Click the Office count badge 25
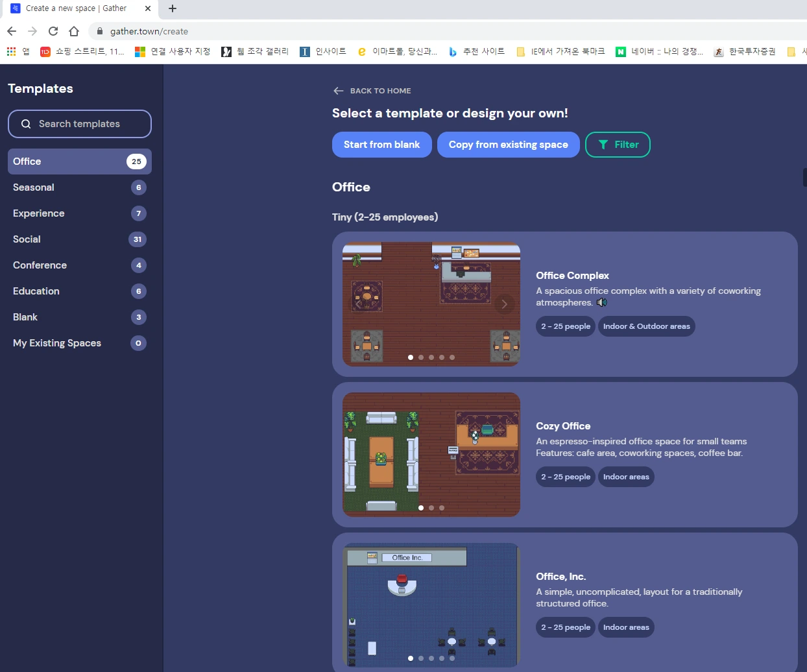 click(x=136, y=162)
